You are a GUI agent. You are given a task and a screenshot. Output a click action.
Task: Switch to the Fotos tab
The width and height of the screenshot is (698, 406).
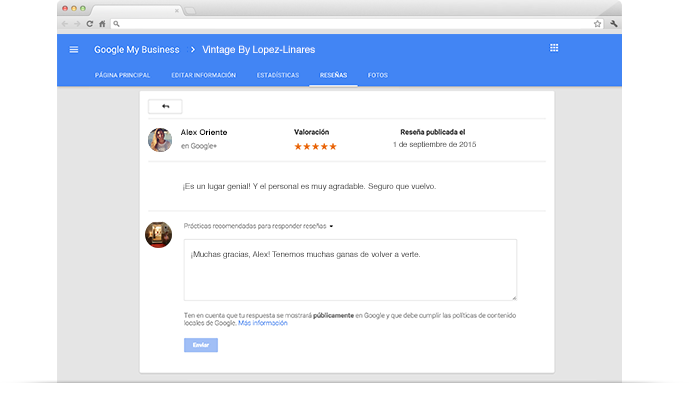pyautogui.click(x=377, y=75)
